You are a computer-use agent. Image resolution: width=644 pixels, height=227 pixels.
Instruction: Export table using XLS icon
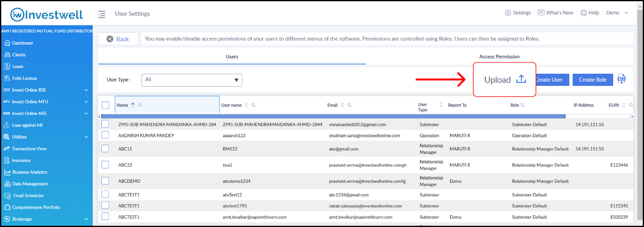click(x=621, y=79)
